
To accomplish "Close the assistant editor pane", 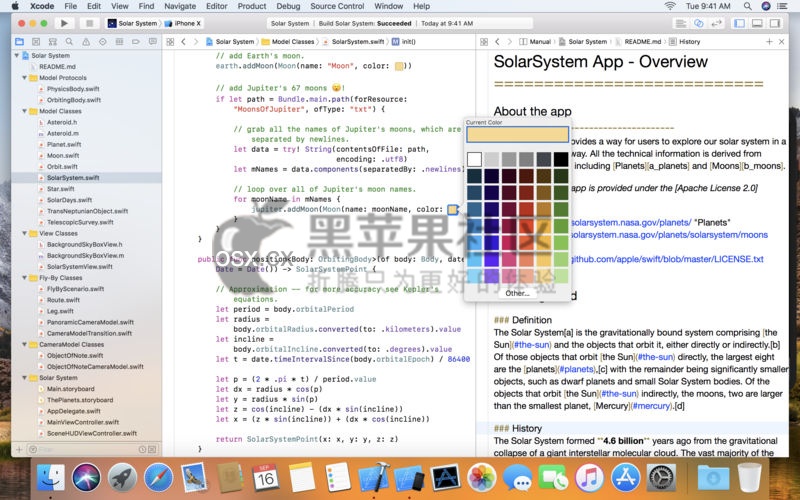I will pos(781,42).
